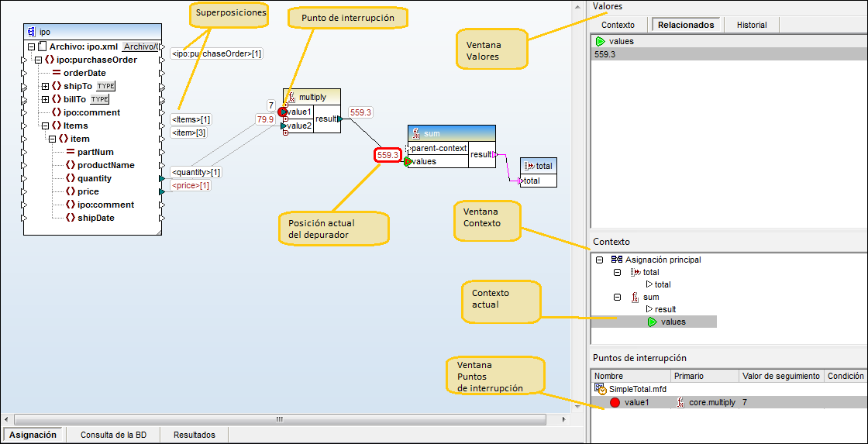Click the multiply function icon in its header
Viewport: 868px width, 444px height.
[x=292, y=97]
